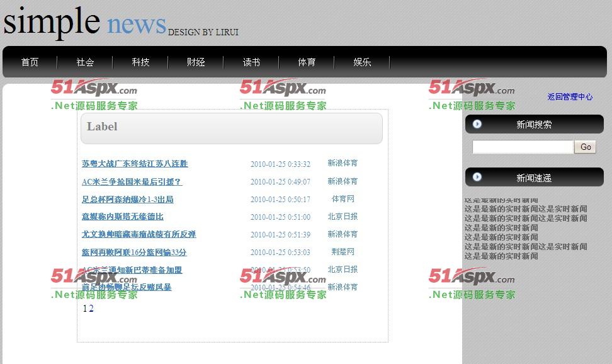The width and height of the screenshot is (612, 364).
Task: Open the 前足协畅聊足坛反赌风暴 article
Action: click(x=127, y=287)
